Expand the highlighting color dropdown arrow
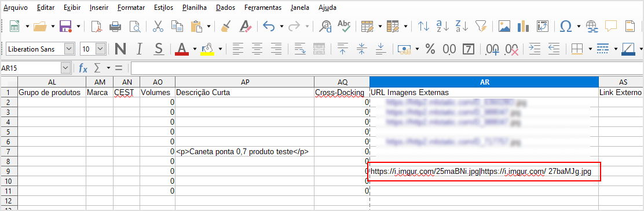This screenshot has height=211, width=644. click(x=220, y=49)
